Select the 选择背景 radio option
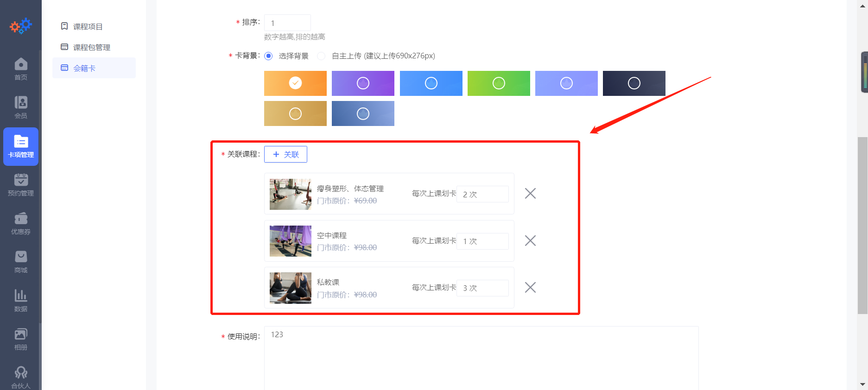The image size is (868, 390). point(268,56)
